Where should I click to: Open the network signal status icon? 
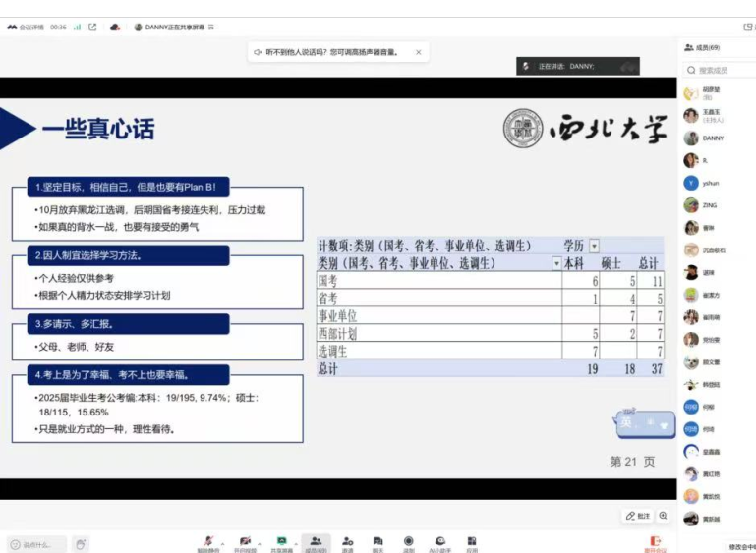tap(77, 28)
